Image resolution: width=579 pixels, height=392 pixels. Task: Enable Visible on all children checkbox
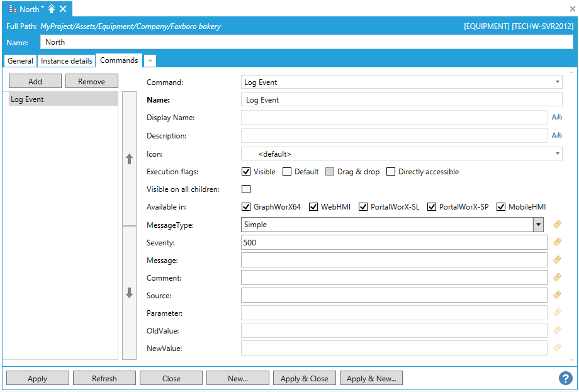point(246,189)
